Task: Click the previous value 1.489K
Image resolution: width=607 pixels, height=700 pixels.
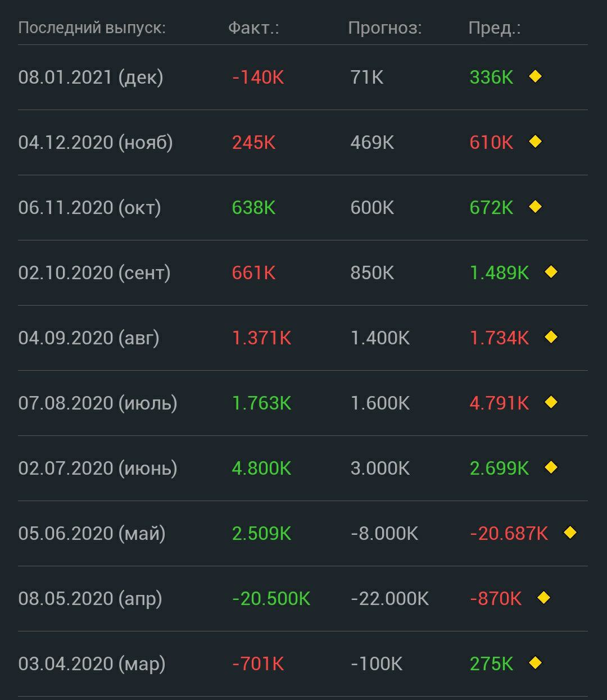Action: point(500,273)
